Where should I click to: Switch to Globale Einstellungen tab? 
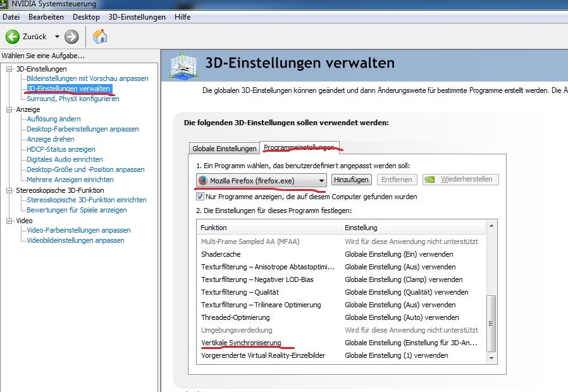click(x=225, y=149)
